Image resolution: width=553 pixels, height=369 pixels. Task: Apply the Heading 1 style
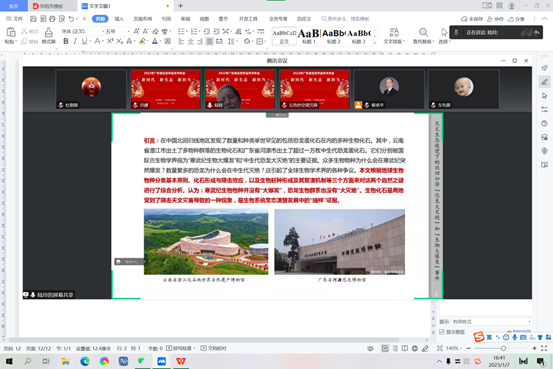pyautogui.click(x=309, y=36)
